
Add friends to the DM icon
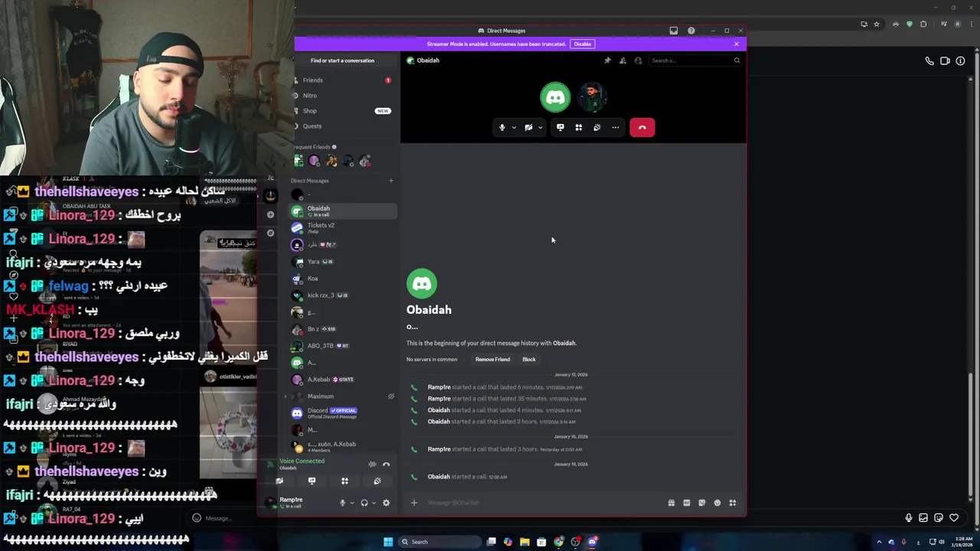click(x=623, y=60)
